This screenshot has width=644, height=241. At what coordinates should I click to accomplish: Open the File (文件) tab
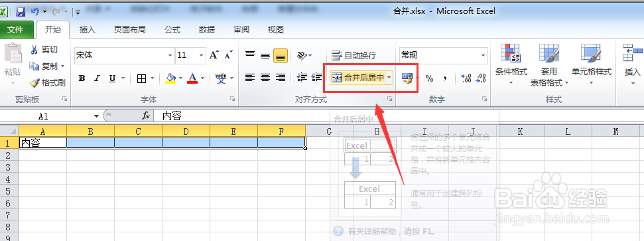click(x=16, y=30)
